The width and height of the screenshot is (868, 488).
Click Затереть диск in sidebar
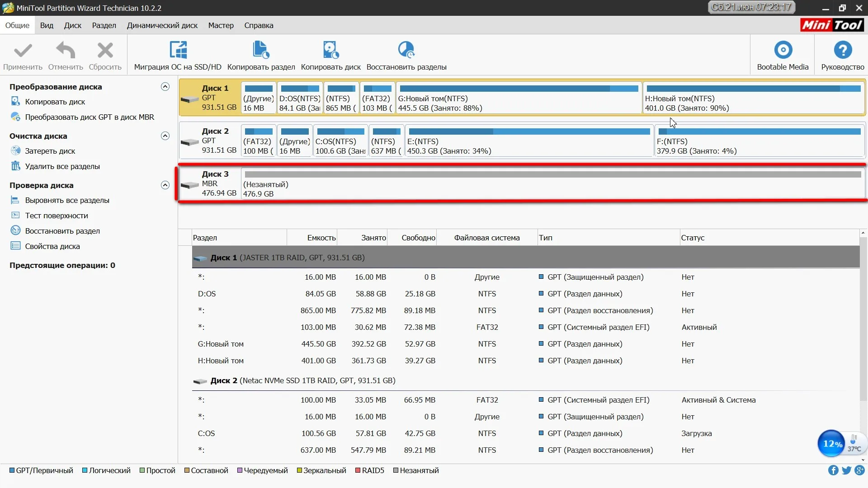(x=50, y=151)
